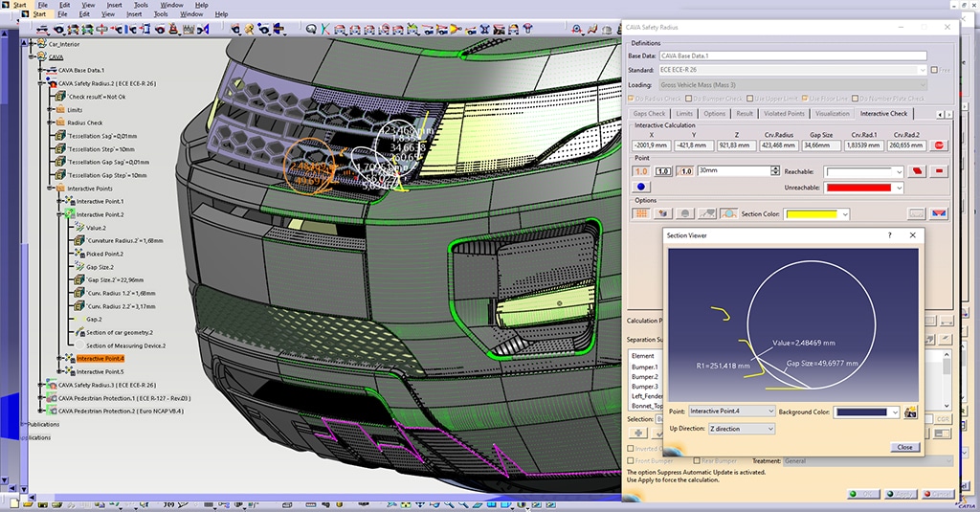Toggle the 3D cube option button
Screen dimensions: 980x512
coord(663,213)
